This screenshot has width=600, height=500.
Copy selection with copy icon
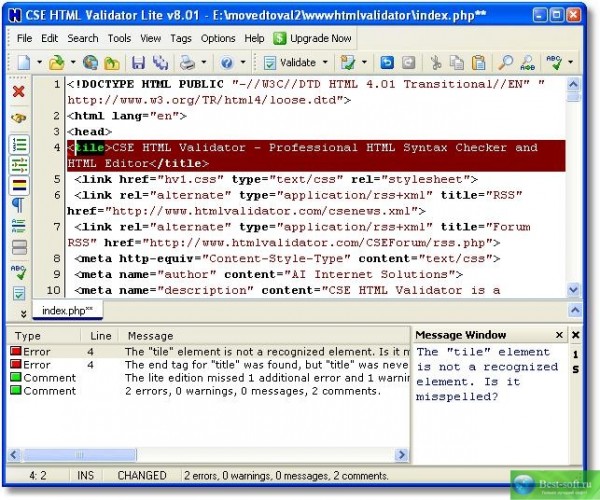click(x=457, y=62)
